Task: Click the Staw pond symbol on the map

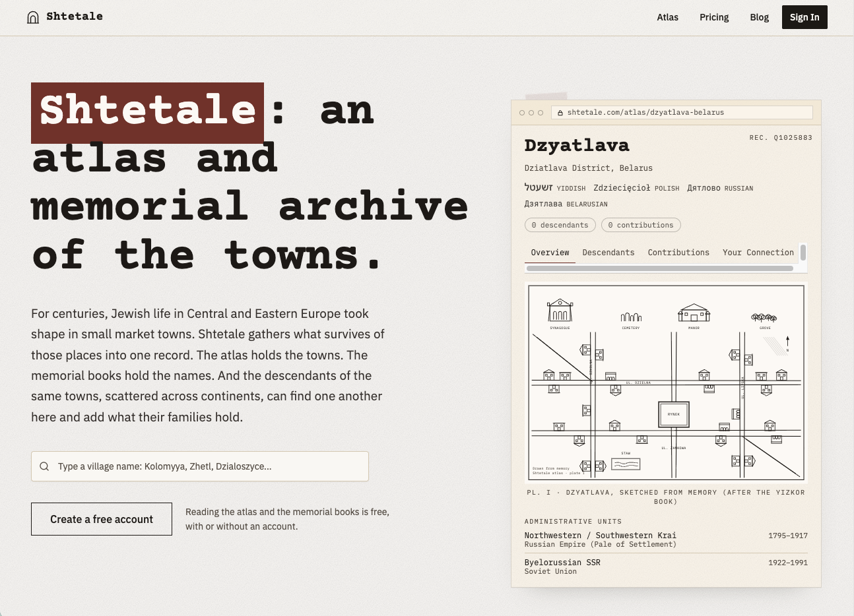Action: coord(626,464)
